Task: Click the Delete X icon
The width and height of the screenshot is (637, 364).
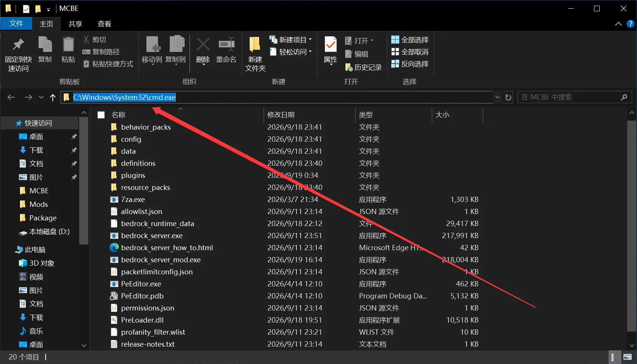Action: click(203, 45)
